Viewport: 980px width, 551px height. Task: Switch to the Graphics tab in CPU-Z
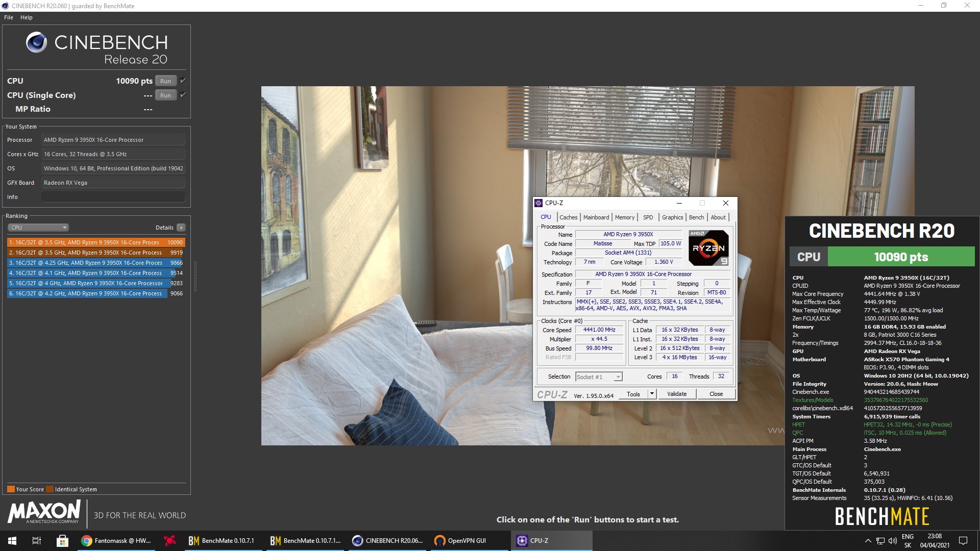coord(672,217)
